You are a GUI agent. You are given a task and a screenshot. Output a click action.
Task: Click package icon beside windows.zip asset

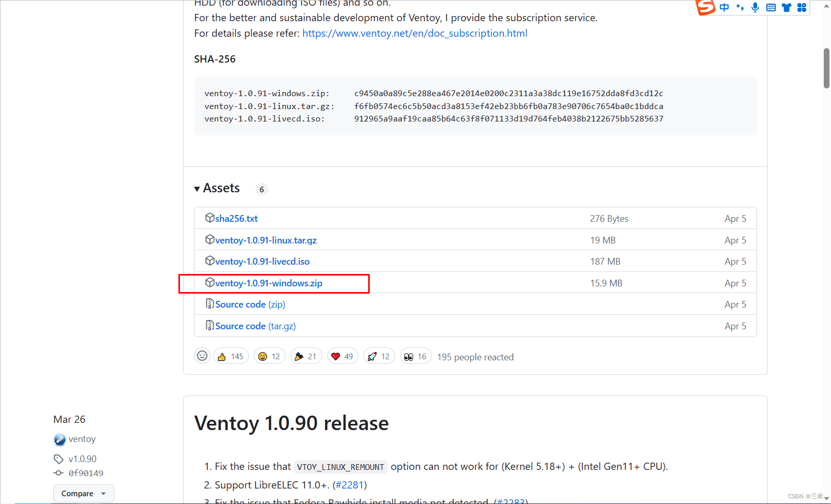[x=209, y=282]
